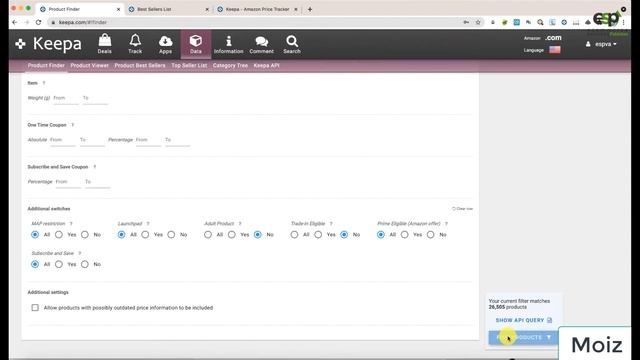The width and height of the screenshot is (640, 360).
Task: Open Product Best Sellers submenu tab
Action: click(140, 65)
